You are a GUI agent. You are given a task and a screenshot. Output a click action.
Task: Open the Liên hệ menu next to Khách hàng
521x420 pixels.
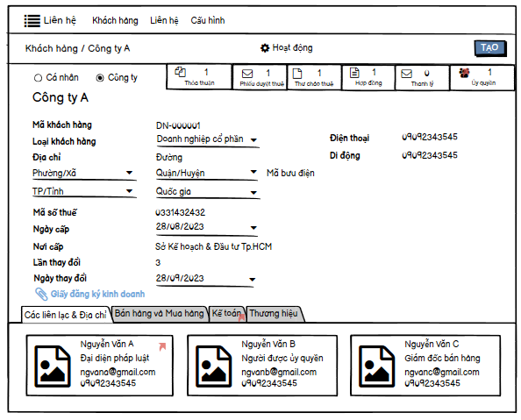(164, 20)
